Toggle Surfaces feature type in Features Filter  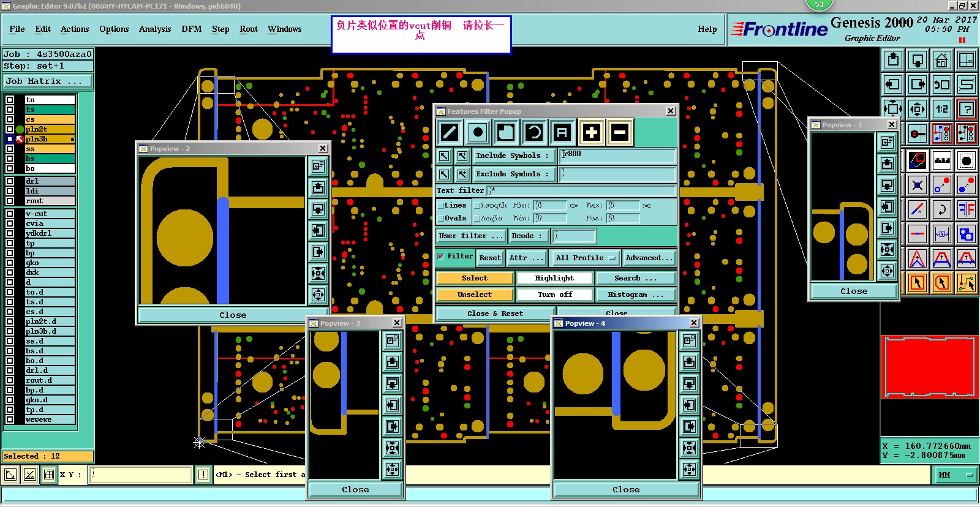point(506,132)
